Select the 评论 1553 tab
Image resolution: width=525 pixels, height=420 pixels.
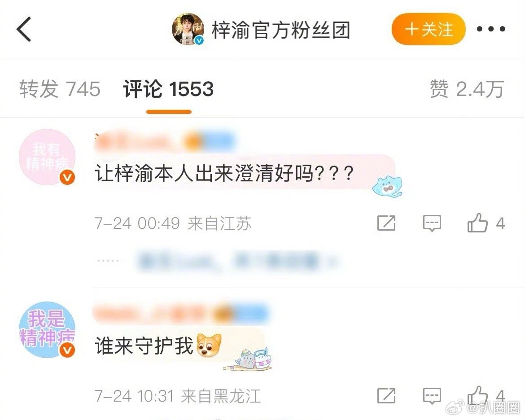(x=168, y=89)
